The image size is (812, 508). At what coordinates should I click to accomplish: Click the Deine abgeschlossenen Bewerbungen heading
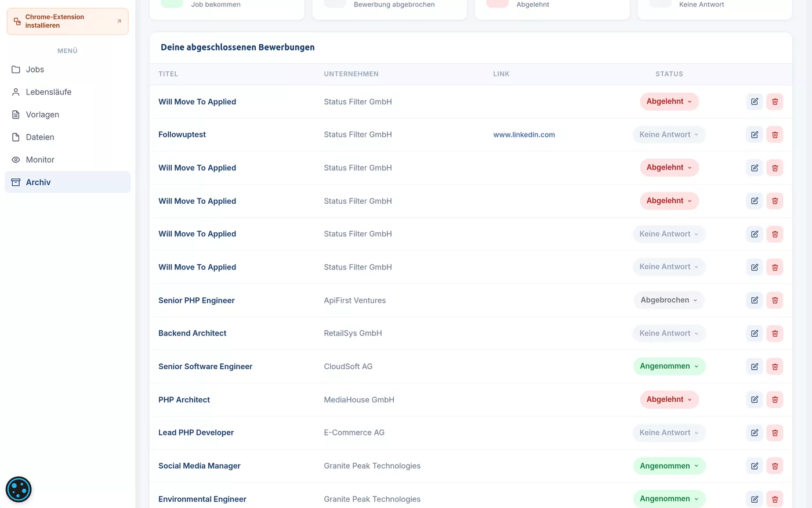click(x=238, y=48)
